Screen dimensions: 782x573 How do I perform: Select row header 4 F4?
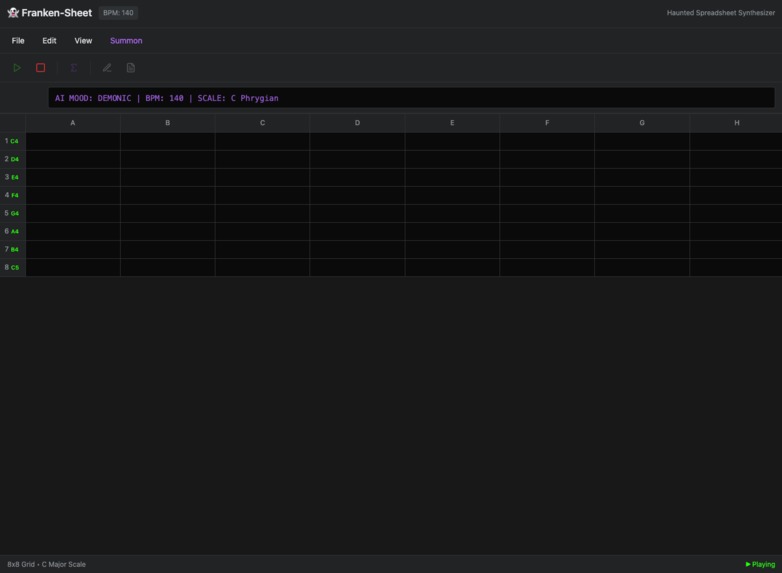click(12, 195)
